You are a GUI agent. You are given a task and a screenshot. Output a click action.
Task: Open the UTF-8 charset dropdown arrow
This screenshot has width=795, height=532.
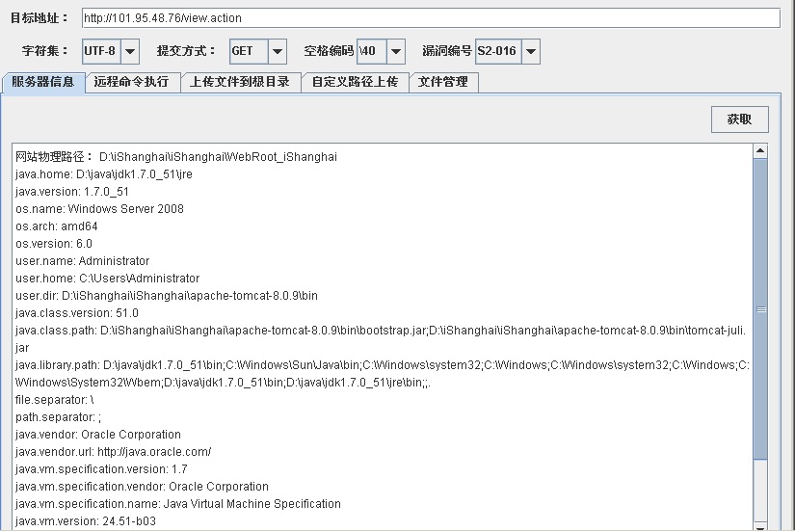click(130, 51)
